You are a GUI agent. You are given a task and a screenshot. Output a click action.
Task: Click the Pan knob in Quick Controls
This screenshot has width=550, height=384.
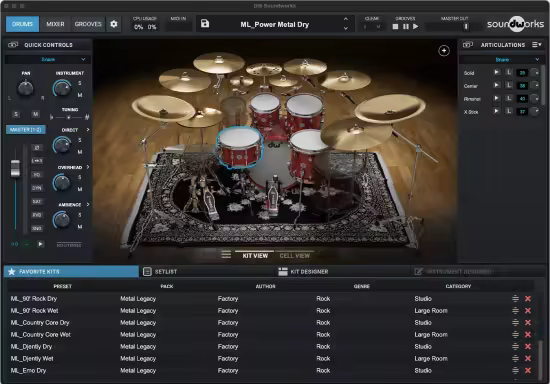point(26,88)
